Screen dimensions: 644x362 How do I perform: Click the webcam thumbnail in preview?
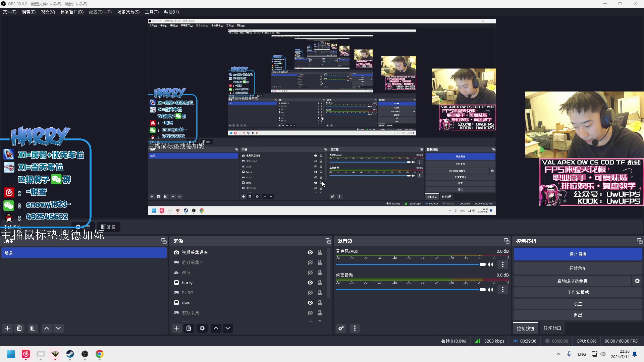click(x=584, y=125)
